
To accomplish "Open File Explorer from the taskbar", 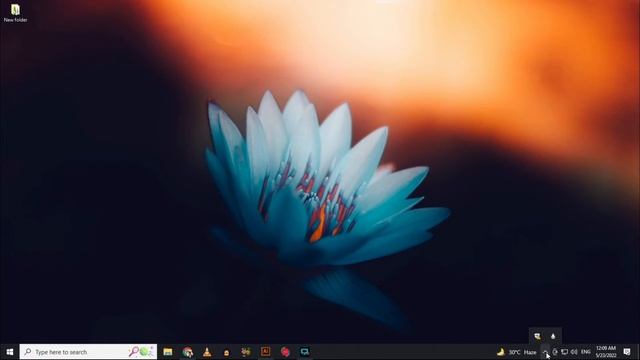I will point(168,352).
